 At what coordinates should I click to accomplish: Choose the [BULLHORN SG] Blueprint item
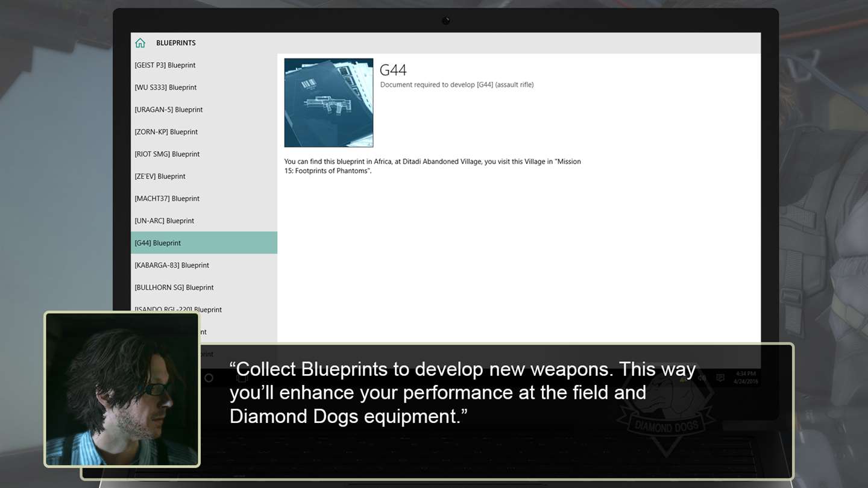tap(204, 287)
